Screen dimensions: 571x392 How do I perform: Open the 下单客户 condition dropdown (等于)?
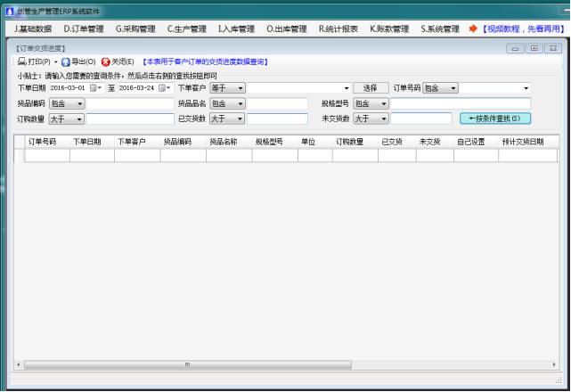[226, 88]
